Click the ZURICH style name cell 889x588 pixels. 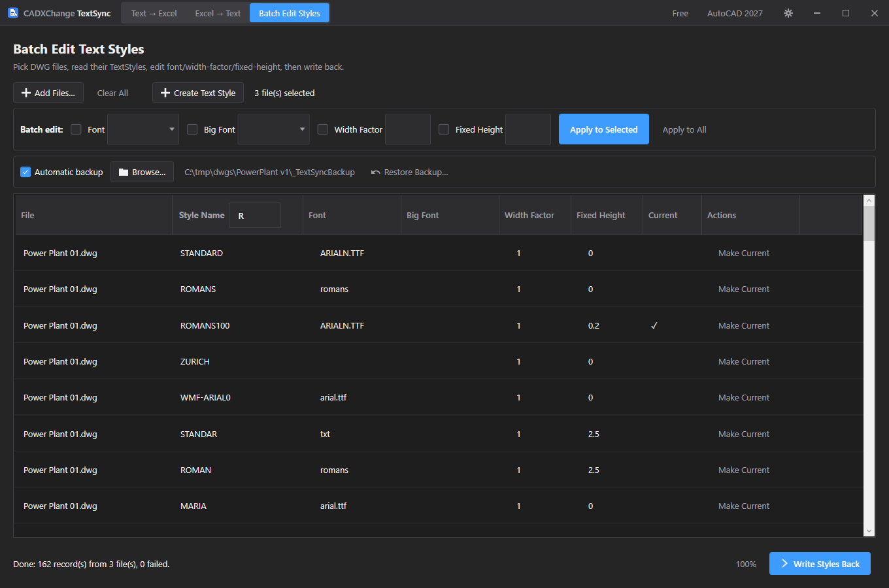pyautogui.click(x=195, y=361)
